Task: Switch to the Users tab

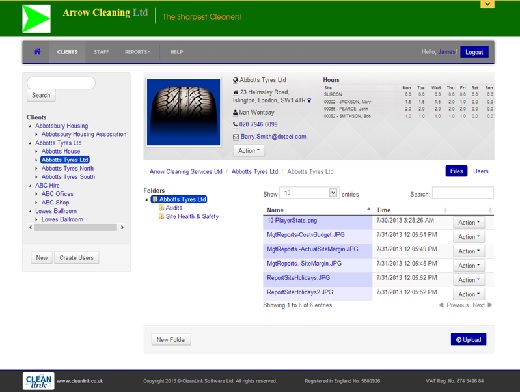Action: click(x=480, y=171)
